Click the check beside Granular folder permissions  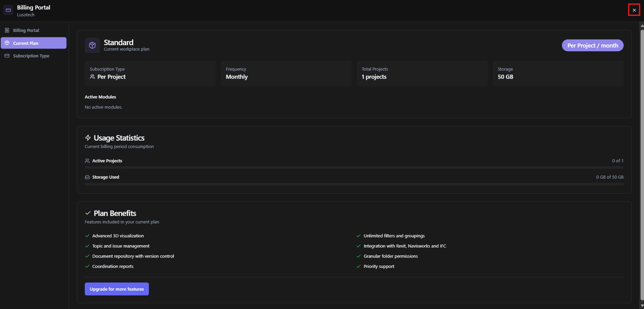(x=358, y=256)
